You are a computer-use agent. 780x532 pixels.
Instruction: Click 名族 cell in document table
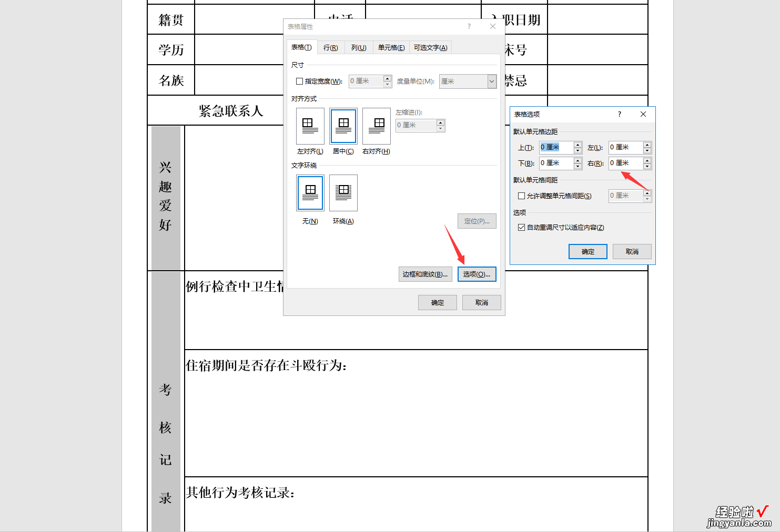pos(171,80)
